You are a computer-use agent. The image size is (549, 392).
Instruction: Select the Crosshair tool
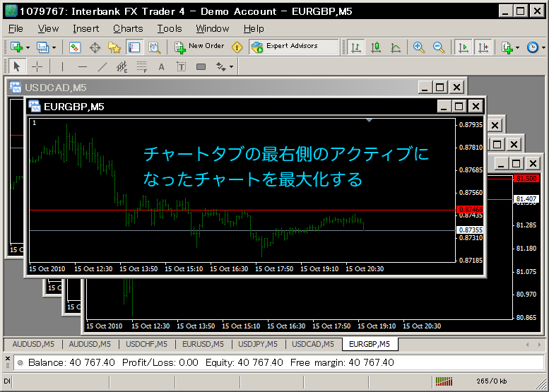tap(37, 66)
